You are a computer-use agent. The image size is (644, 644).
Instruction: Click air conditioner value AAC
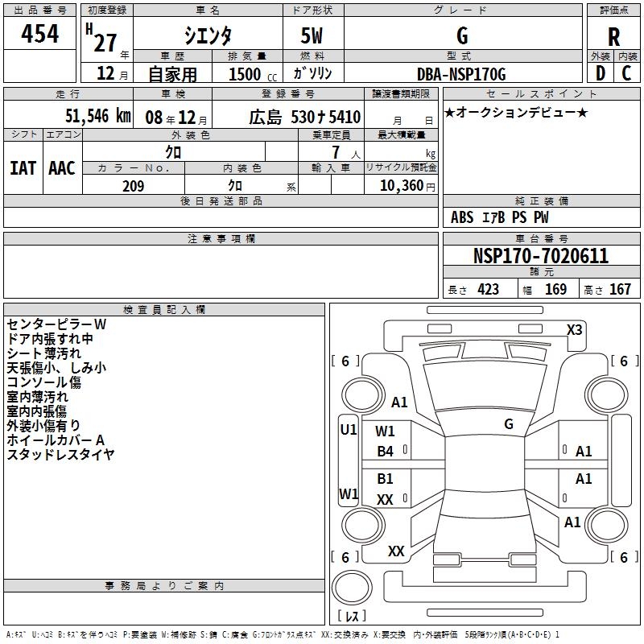(62, 168)
